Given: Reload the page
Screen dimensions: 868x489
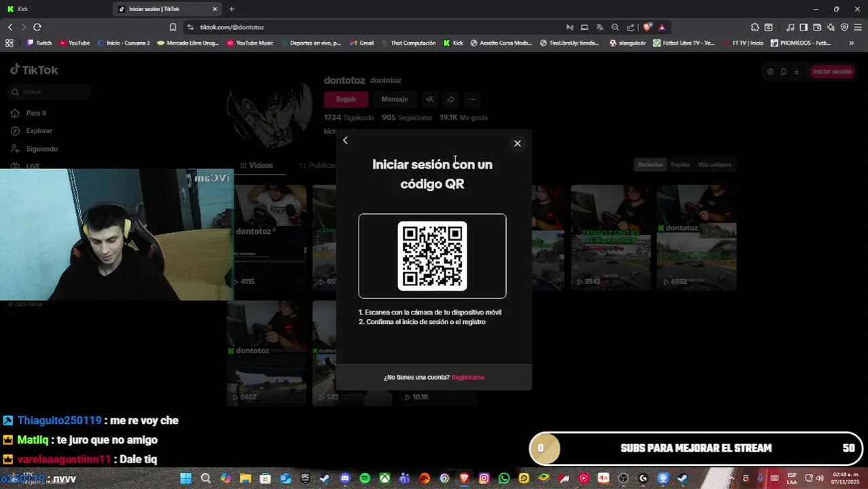Looking at the screenshot, I should 37,27.
